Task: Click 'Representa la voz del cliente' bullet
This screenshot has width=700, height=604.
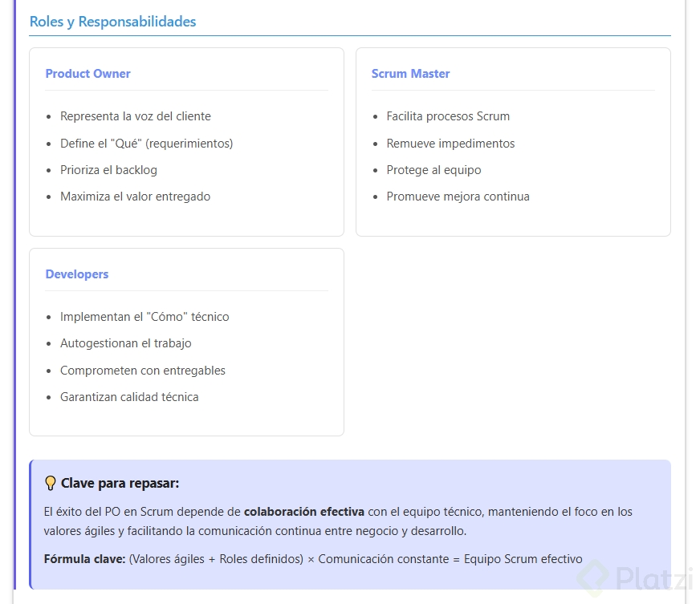Action: 135,116
